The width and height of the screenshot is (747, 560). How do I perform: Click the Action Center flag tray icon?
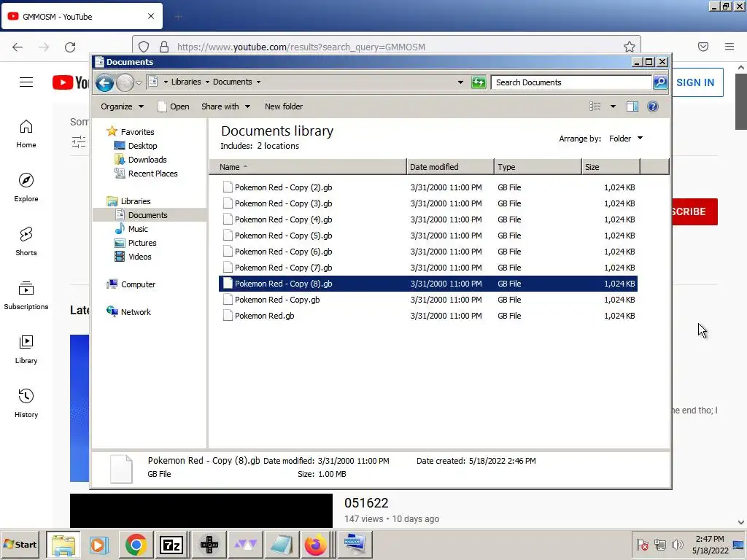point(642,544)
